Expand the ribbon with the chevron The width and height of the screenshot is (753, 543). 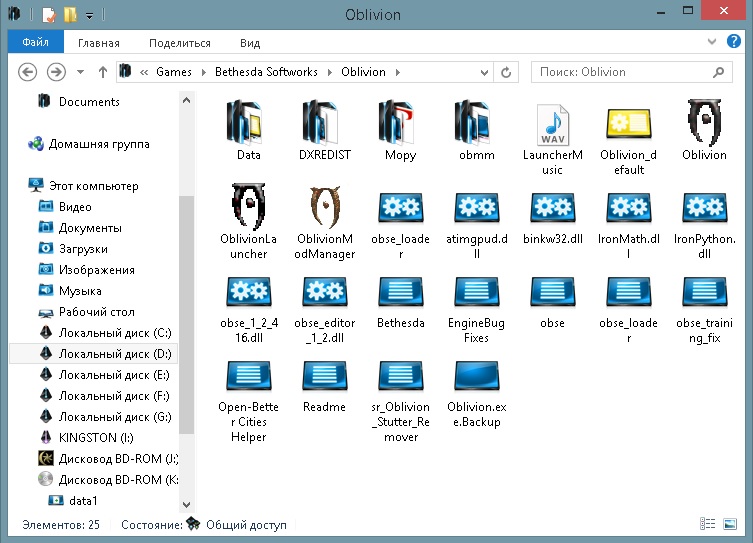(712, 42)
